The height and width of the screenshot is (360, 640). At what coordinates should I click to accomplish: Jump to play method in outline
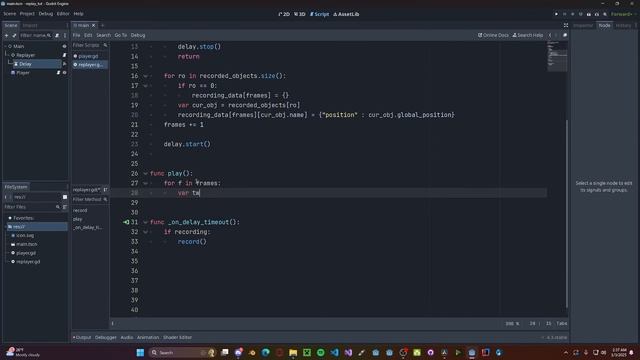coord(78,219)
